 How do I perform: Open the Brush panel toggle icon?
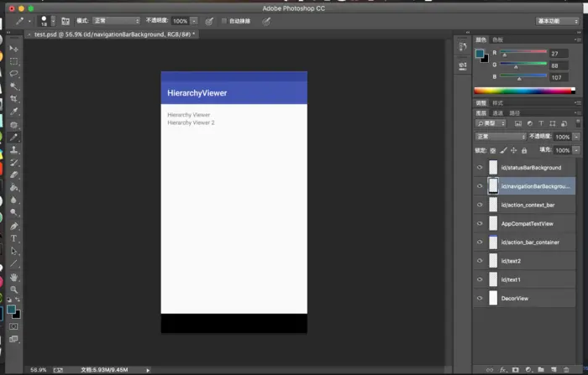[x=66, y=21]
